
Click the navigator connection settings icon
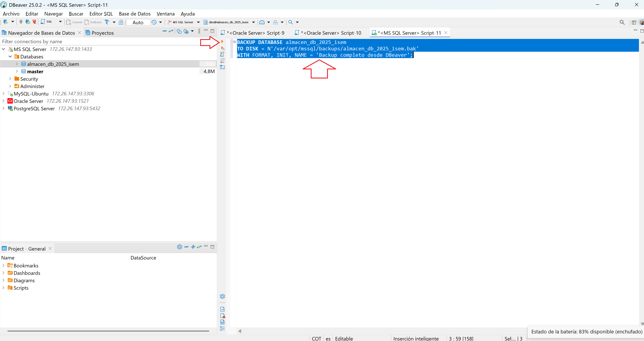179,31
